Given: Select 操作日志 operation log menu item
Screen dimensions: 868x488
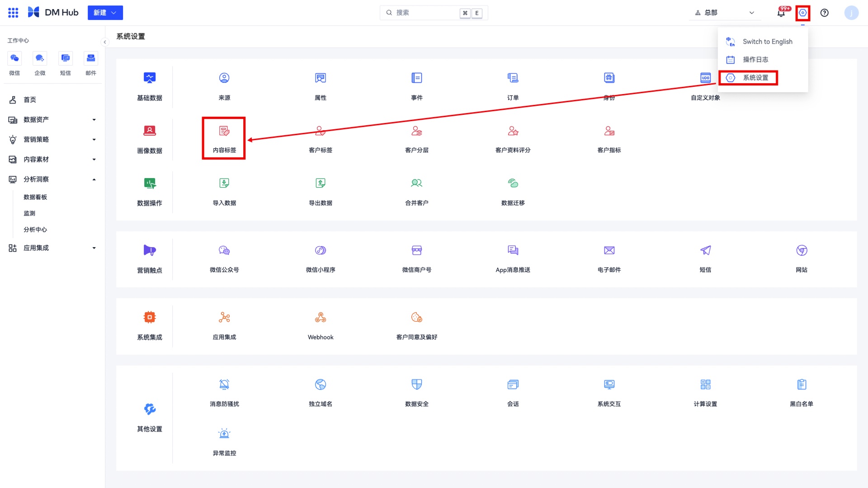Looking at the screenshot, I should pyautogui.click(x=763, y=60).
